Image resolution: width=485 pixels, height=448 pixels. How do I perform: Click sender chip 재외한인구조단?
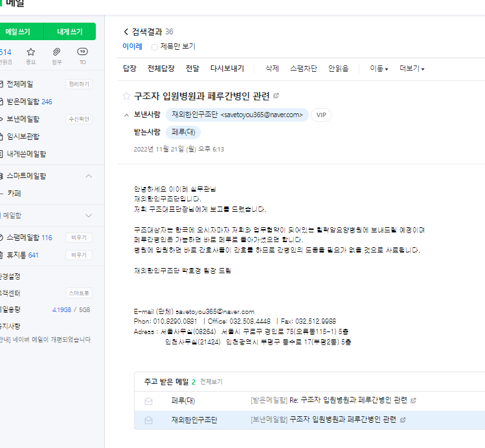tap(237, 115)
